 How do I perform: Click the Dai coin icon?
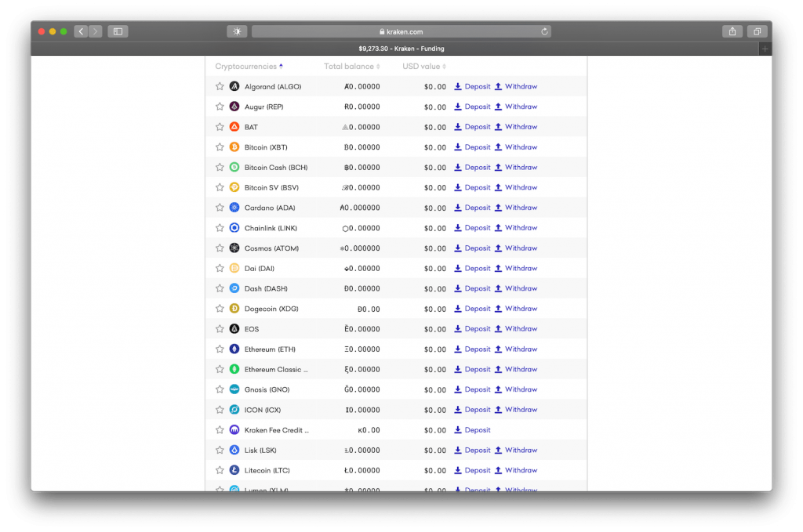234,268
